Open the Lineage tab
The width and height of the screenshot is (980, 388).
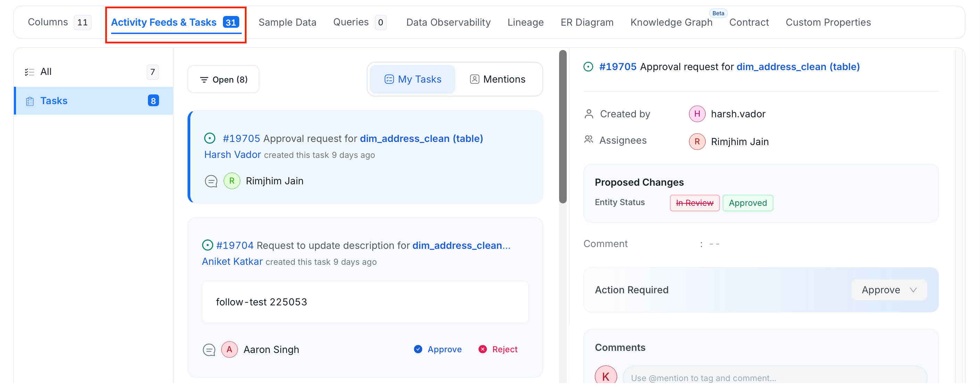coord(525,23)
